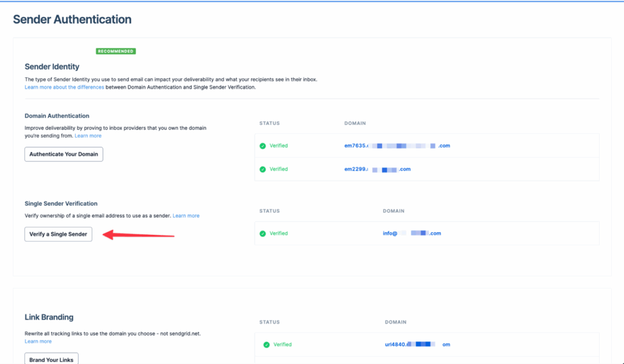The height and width of the screenshot is (364, 624).
Task: Open Learn more link under Single Sender Verification
Action: coord(186,215)
